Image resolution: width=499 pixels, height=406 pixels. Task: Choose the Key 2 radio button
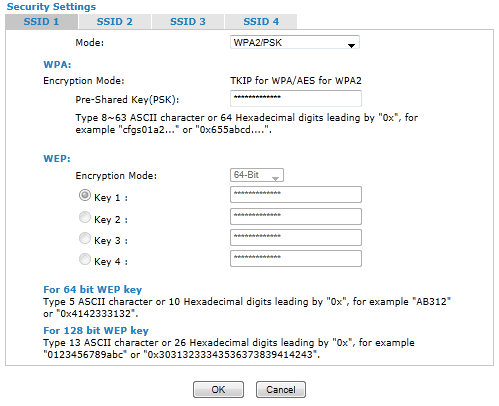85,217
